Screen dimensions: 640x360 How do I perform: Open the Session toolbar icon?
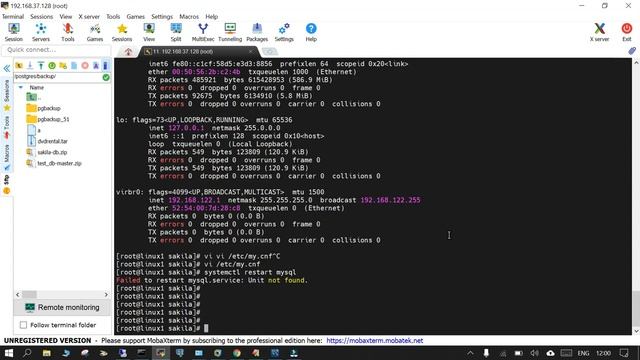pyautogui.click(x=13, y=32)
